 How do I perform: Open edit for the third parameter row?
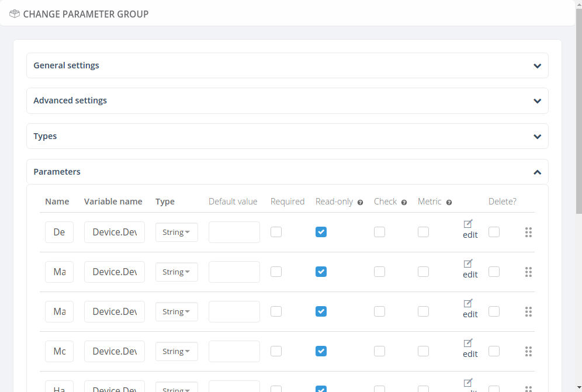click(x=469, y=304)
